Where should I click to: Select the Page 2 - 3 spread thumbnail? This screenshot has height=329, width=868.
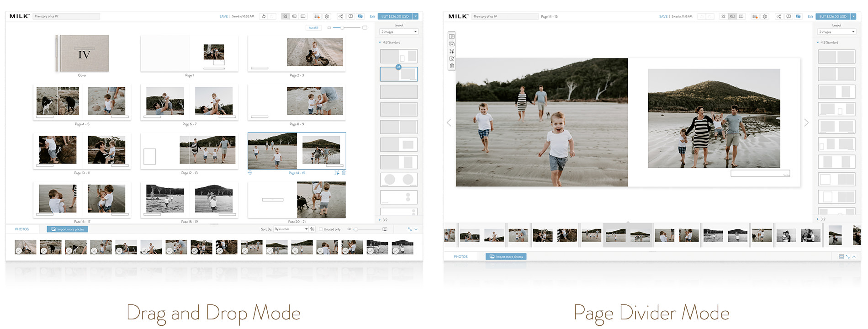click(x=296, y=53)
